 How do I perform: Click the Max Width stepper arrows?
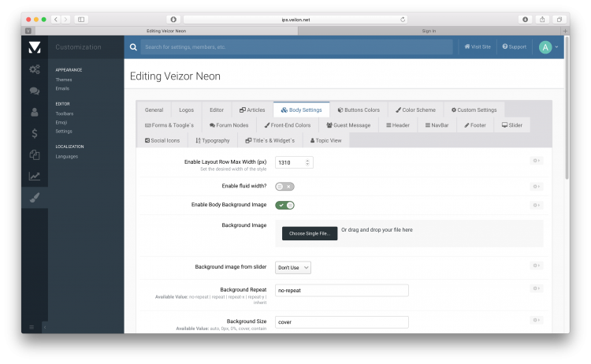307,162
